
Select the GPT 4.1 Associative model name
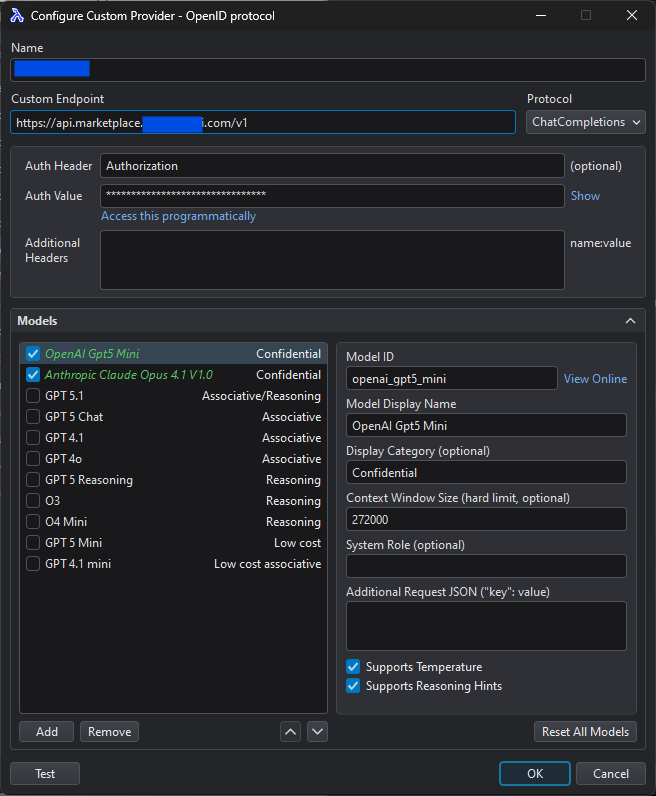click(64, 438)
